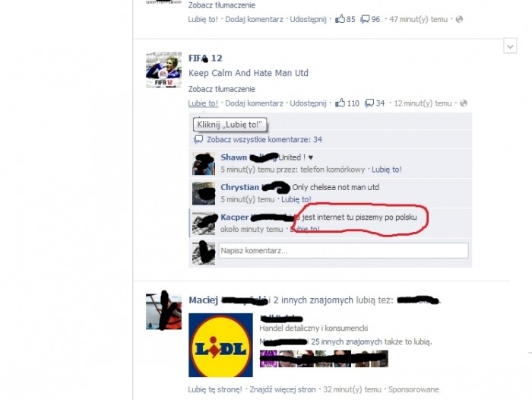Click the comment bubble icon showing 34

click(x=369, y=103)
